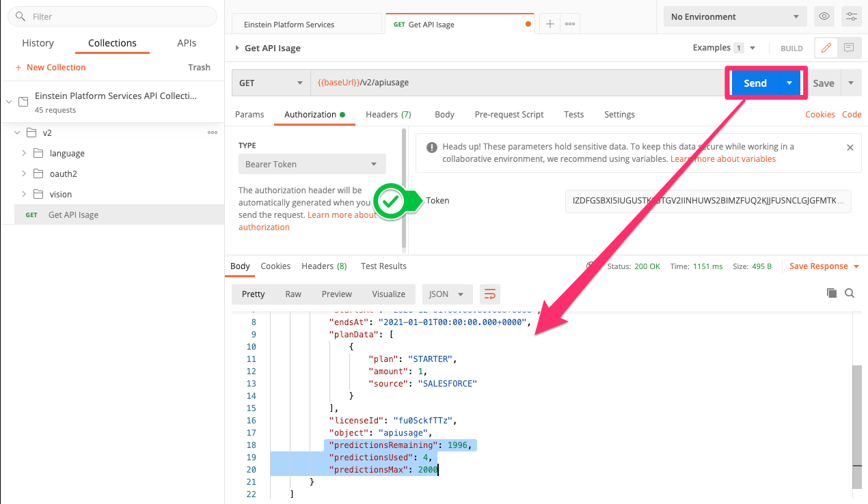Dismiss the Heads up warning banner

tap(850, 147)
